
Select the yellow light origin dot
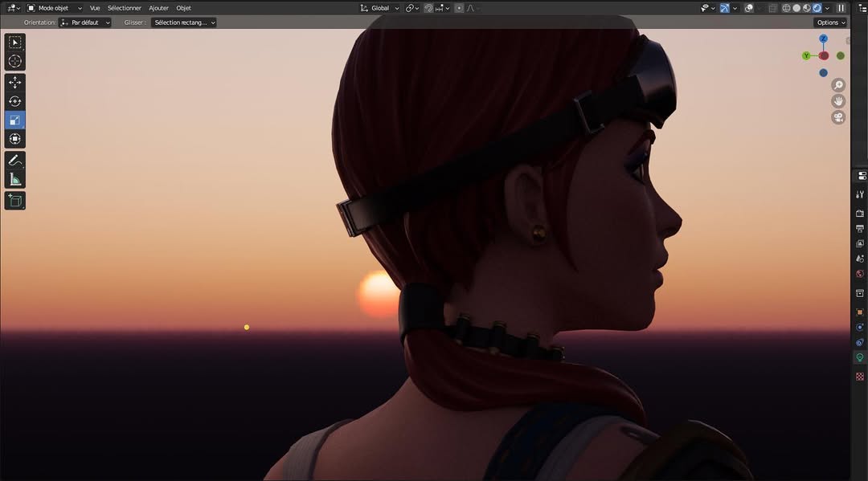tap(247, 328)
